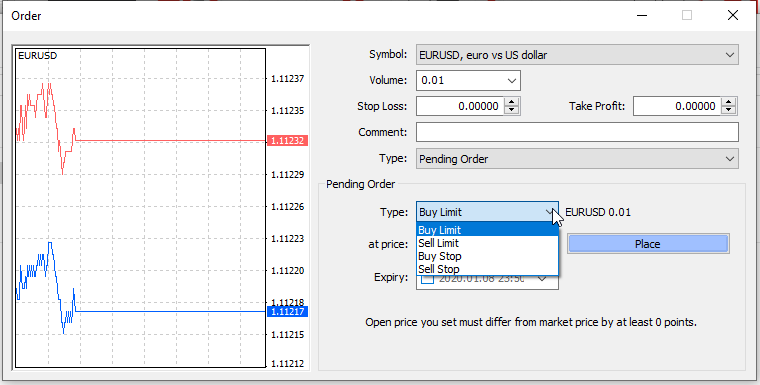Select Sell Stop from the list
The image size is (760, 385).
click(x=488, y=269)
